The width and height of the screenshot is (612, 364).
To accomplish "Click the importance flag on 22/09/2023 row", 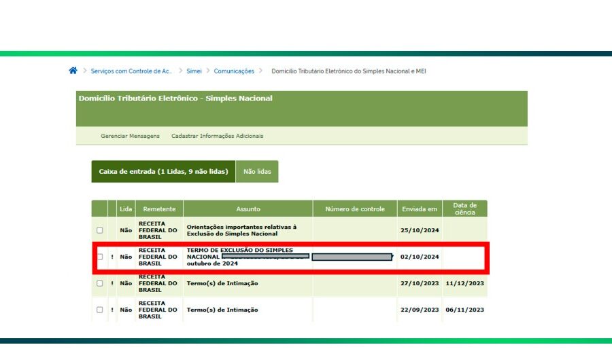I will (112, 310).
